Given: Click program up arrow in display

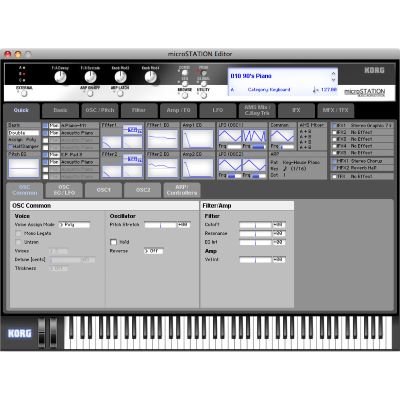Looking at the screenshot, I should [333, 73].
